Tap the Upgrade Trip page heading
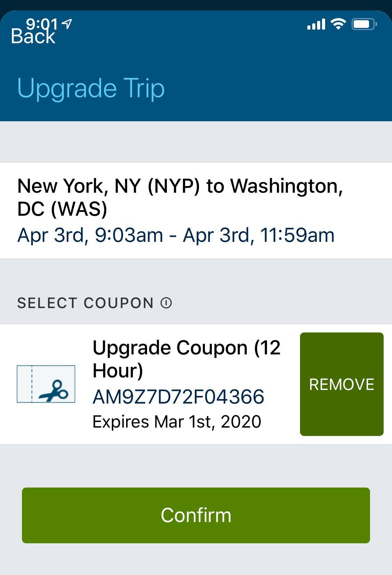 click(x=91, y=88)
